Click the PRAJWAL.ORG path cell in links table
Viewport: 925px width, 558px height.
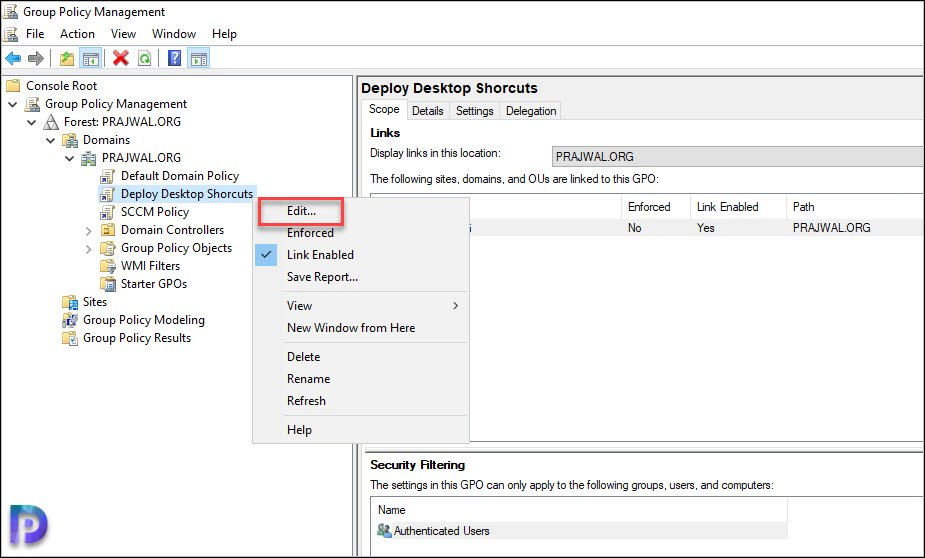pyautogui.click(x=831, y=228)
